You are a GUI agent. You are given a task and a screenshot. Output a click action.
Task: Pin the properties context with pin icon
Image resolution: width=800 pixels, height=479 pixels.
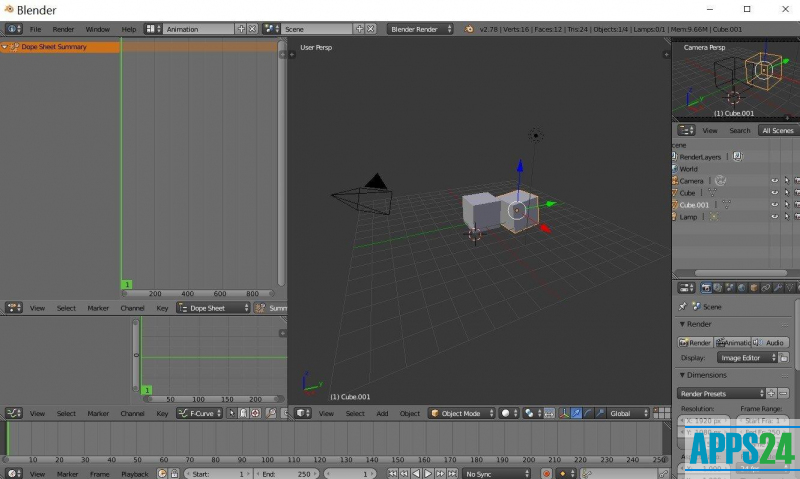pyautogui.click(x=683, y=307)
